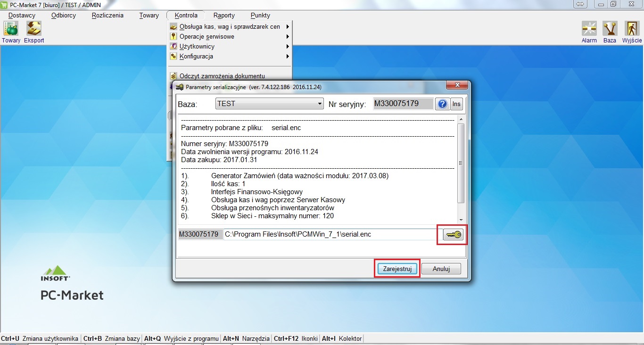
Task: Open the Baza dropdown showing TEST
Action: click(270, 104)
